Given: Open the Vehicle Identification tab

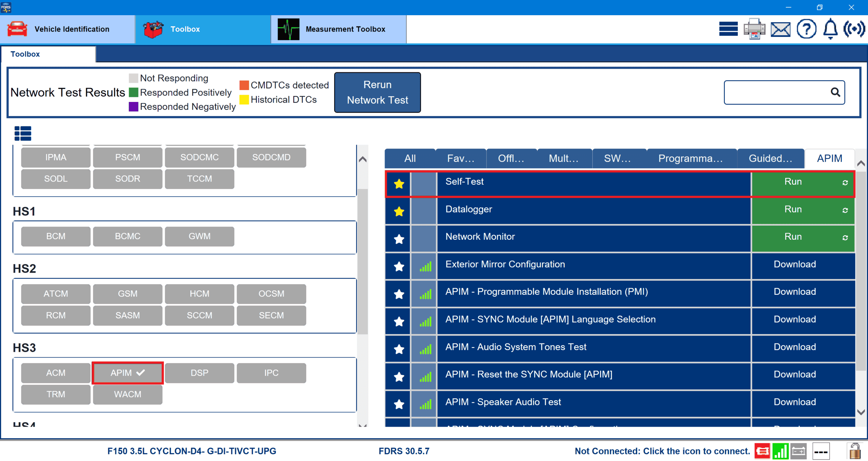Looking at the screenshot, I should click(x=68, y=29).
